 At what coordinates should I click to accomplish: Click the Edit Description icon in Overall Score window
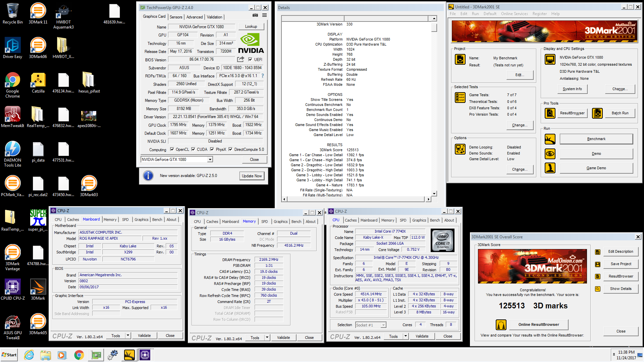click(598, 252)
